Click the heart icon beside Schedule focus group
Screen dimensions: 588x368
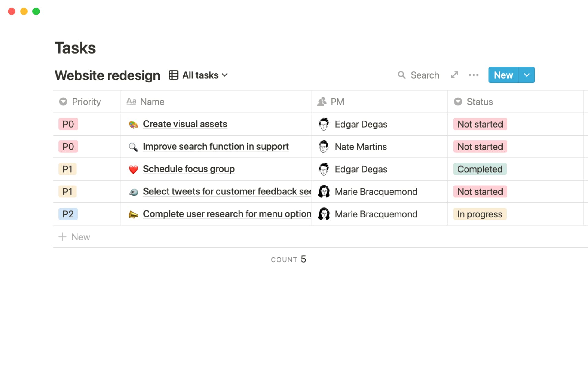133,169
